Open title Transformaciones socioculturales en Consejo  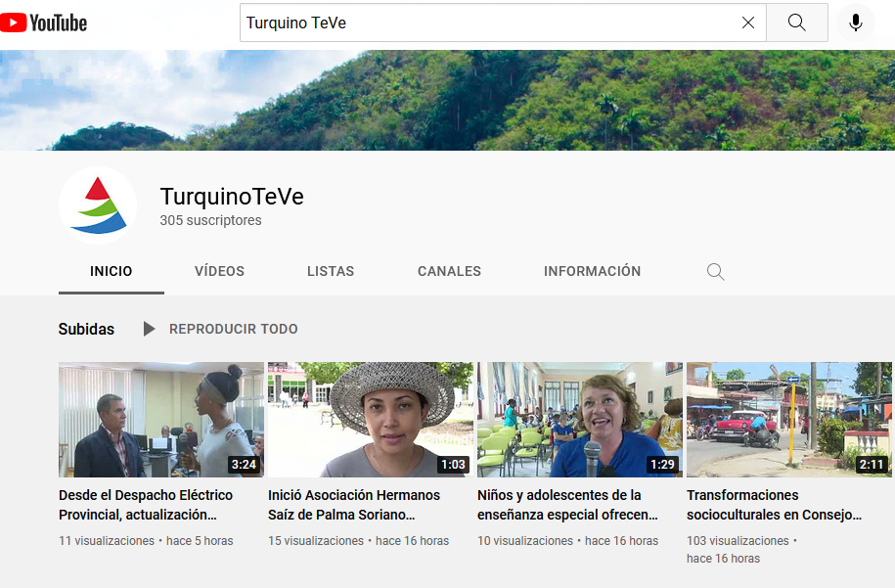coord(774,505)
